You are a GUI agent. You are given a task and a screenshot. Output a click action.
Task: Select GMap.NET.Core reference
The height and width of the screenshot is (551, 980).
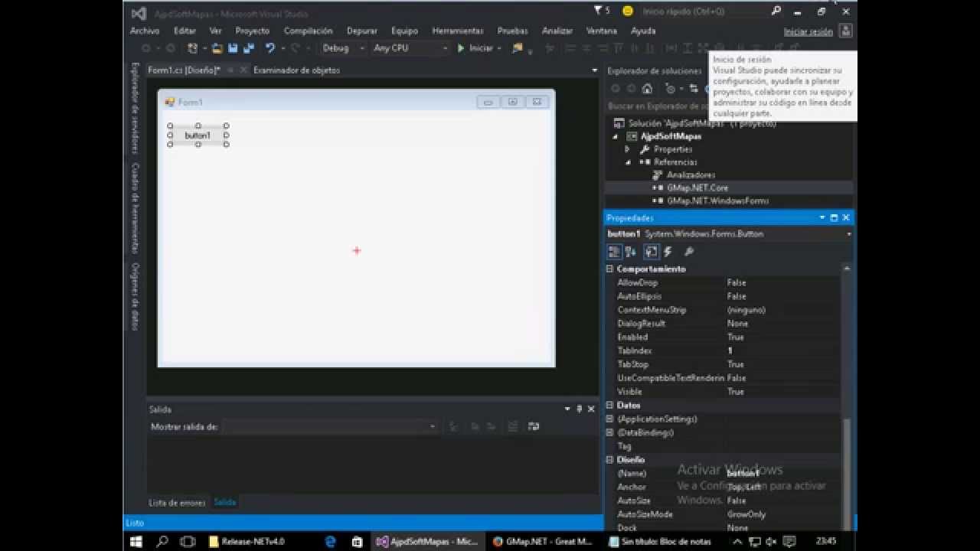point(697,188)
